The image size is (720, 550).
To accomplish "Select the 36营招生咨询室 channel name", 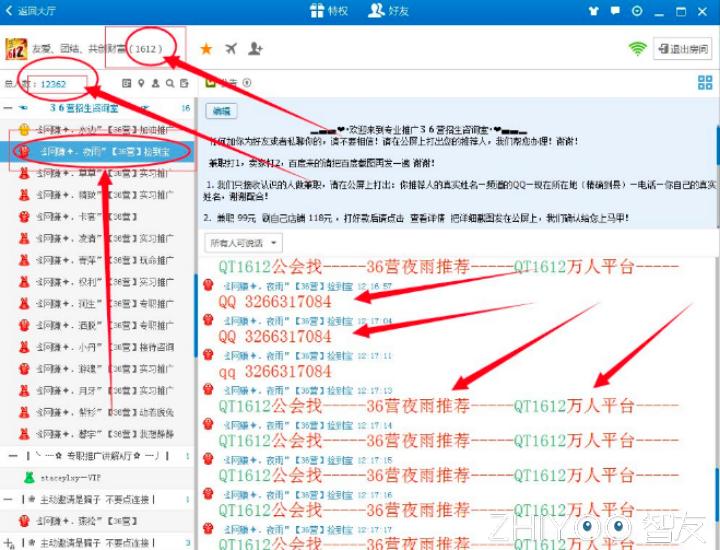I will pyautogui.click(x=84, y=108).
